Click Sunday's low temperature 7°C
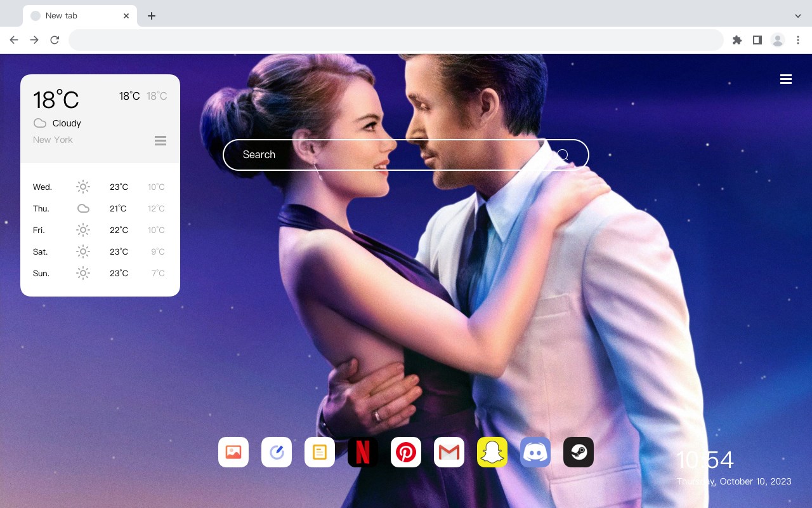Image resolution: width=812 pixels, height=508 pixels. coord(158,273)
